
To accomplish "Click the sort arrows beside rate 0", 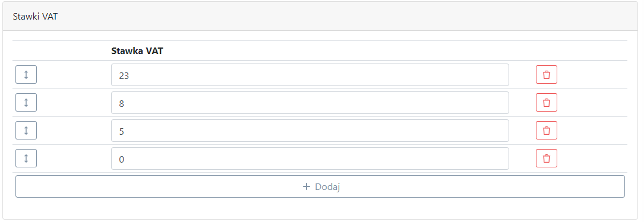I will coord(26,158).
